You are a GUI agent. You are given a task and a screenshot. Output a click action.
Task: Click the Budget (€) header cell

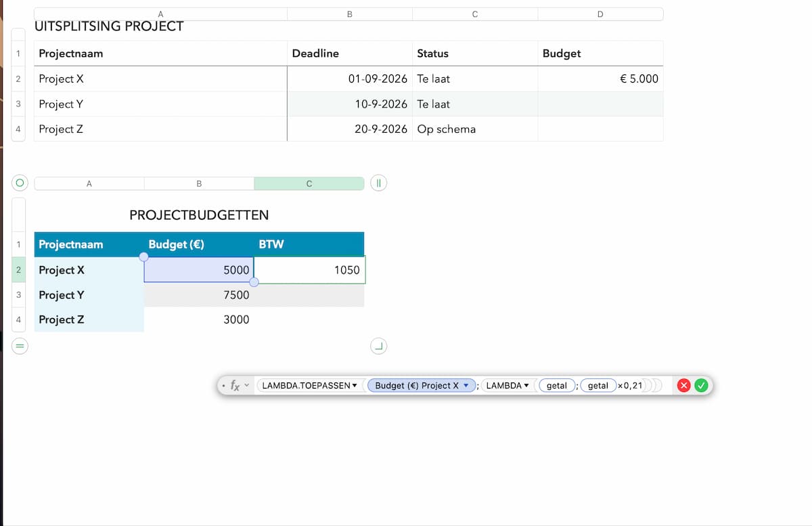pyautogui.click(x=199, y=244)
